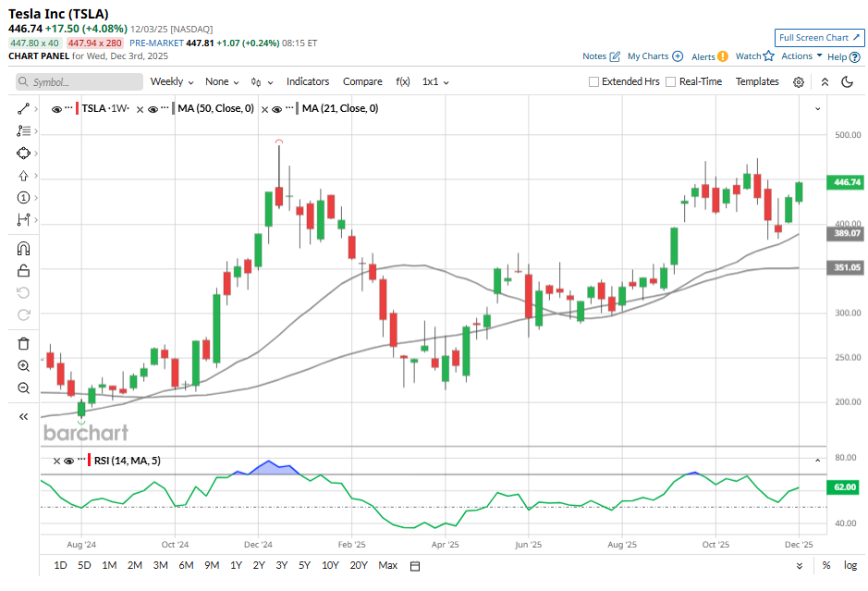Select the shapes drawing tool
The image size is (868, 591).
click(23, 154)
